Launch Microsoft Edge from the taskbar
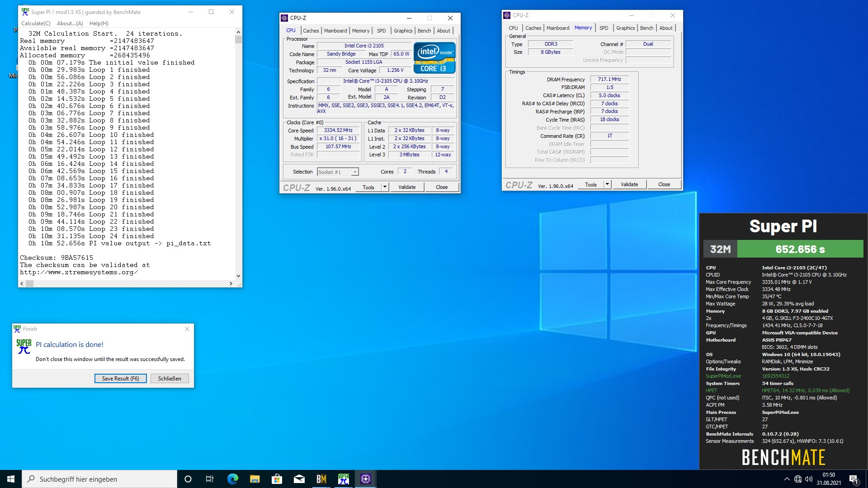 (232, 479)
